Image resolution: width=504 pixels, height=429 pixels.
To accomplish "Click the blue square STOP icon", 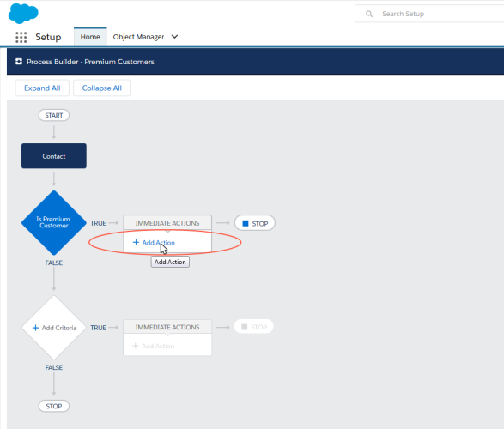I will point(246,223).
